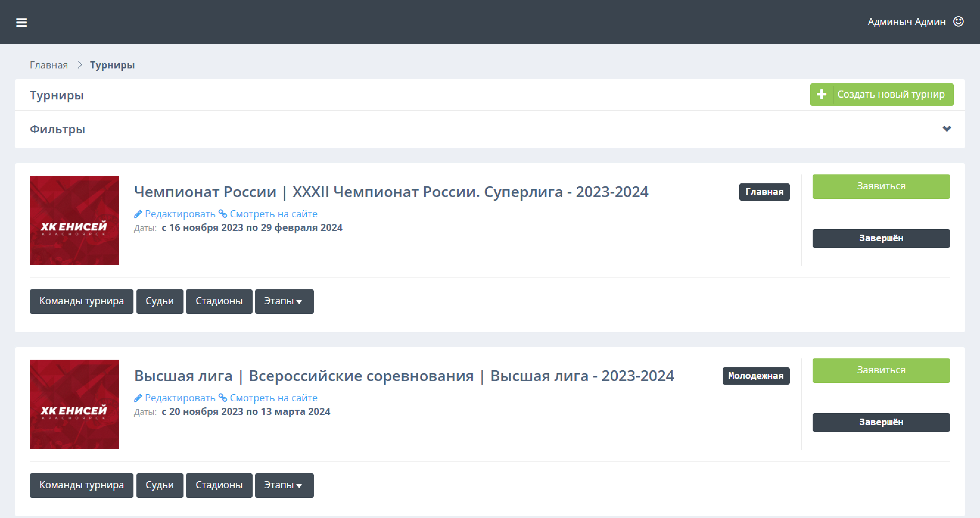Expand the Фильтры section chevron

click(x=947, y=129)
